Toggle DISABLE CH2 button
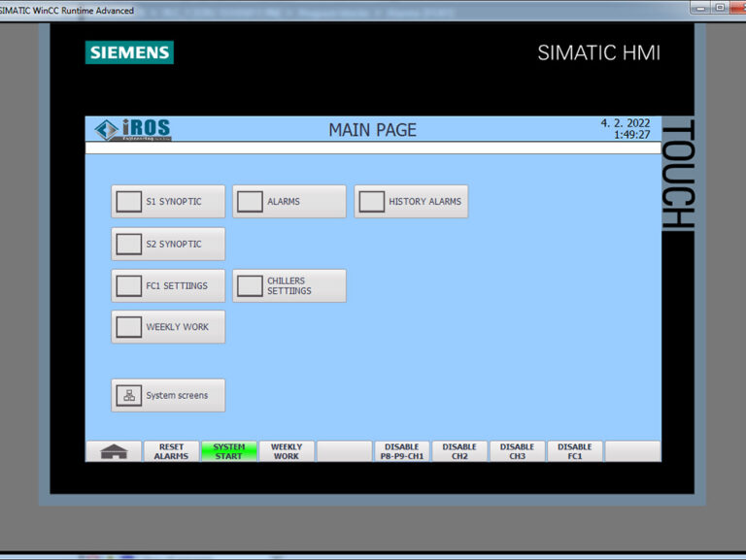 [x=459, y=451]
